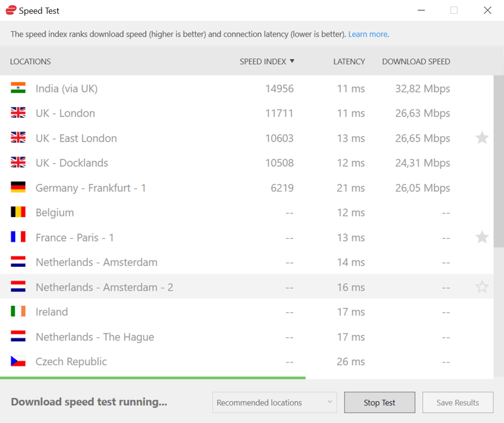Select the Belgium location name
The image size is (504, 423).
[55, 213]
